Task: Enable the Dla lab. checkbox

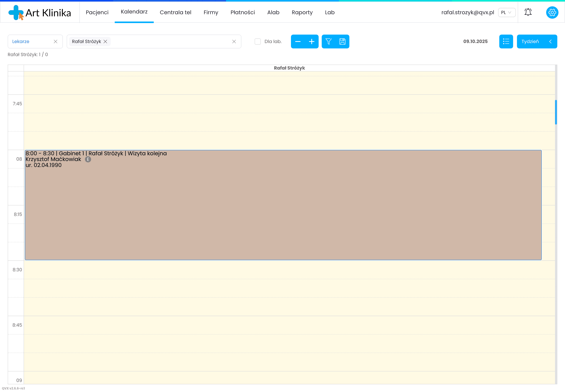Action: (x=258, y=42)
